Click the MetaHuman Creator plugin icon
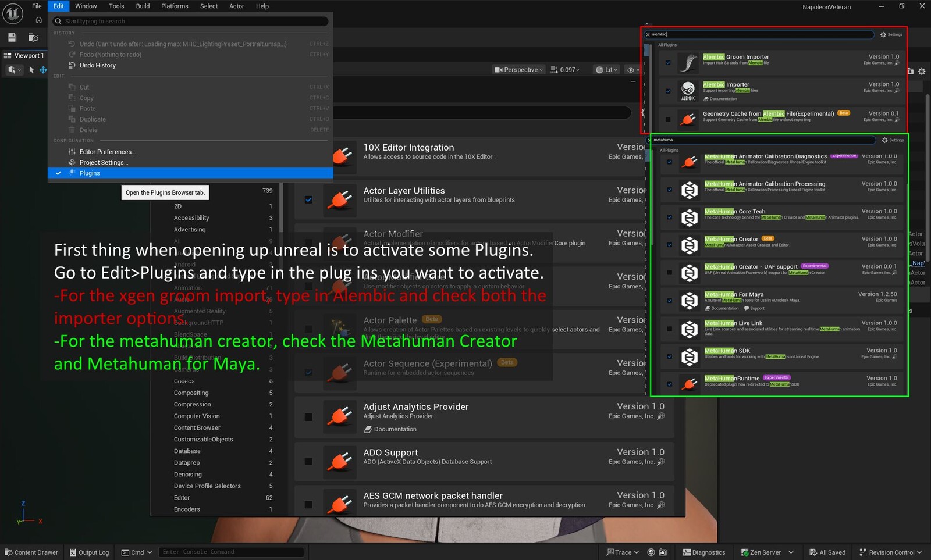Screen dimensions: 931x560 [690, 245]
